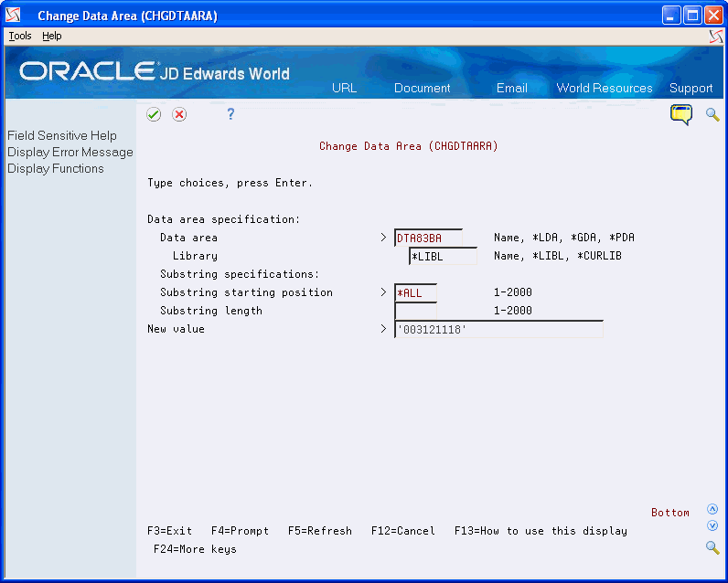Screen dimensions: 728x583
Task: Open the blue question mark help icon
Action: pyautogui.click(x=230, y=114)
